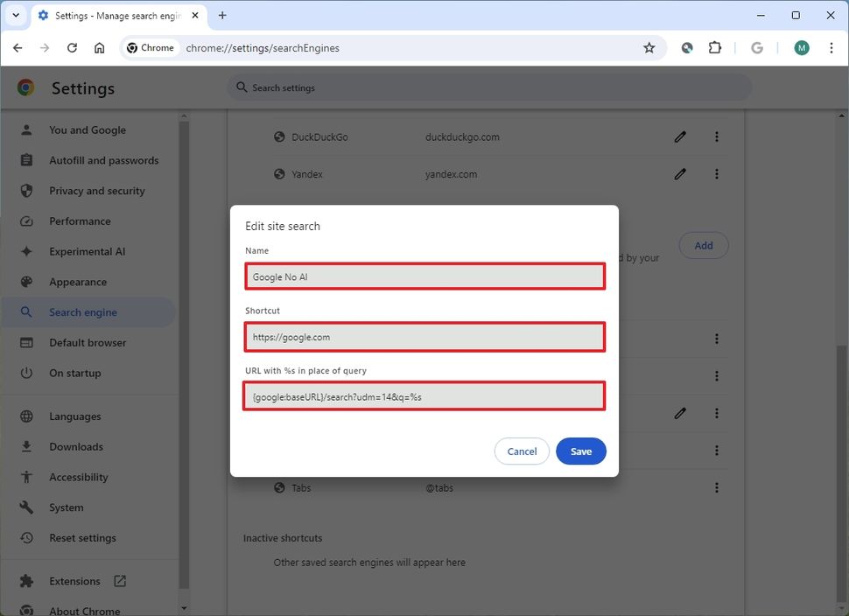Open the tab search dropdown arrow
849x616 pixels.
click(15, 15)
